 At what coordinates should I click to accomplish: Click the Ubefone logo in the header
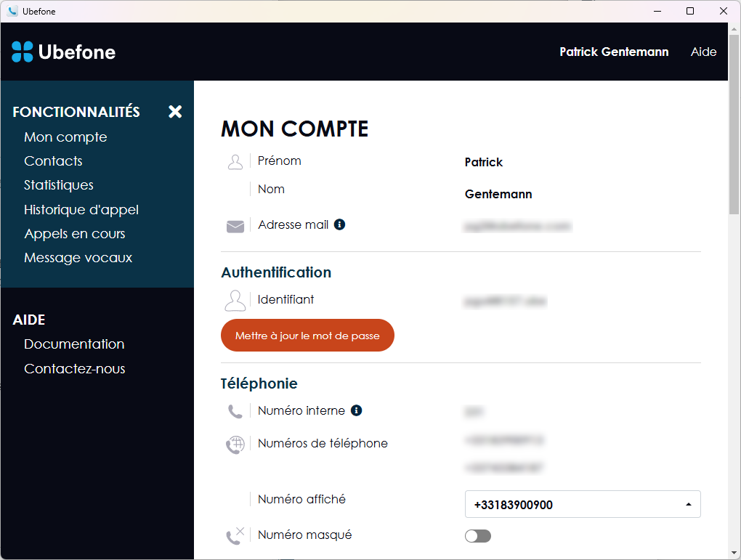[63, 52]
